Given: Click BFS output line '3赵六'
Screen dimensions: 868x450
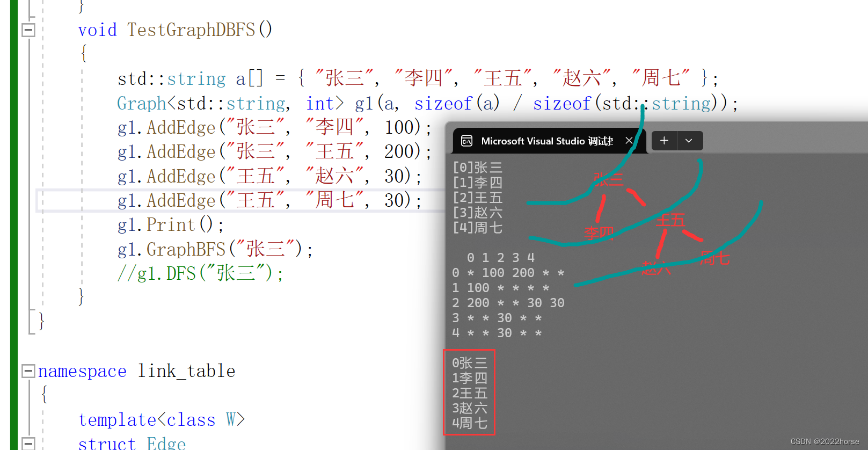Looking at the screenshot, I should 470,409.
